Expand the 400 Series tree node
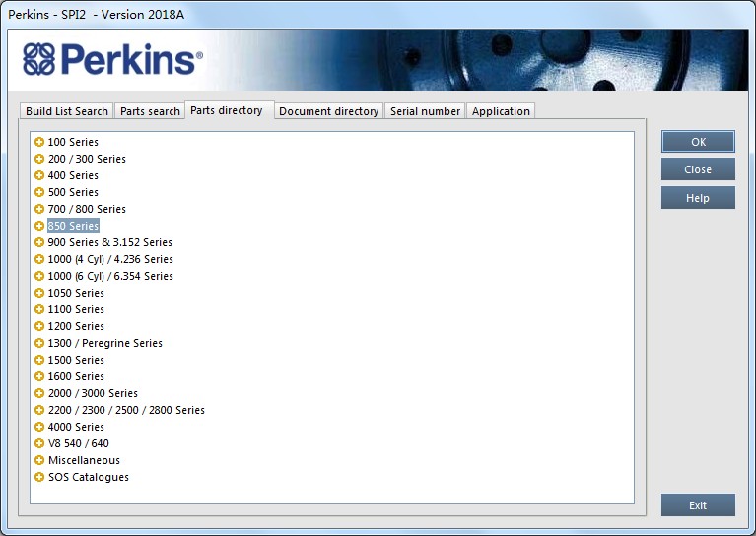This screenshot has width=756, height=536. pyautogui.click(x=39, y=175)
